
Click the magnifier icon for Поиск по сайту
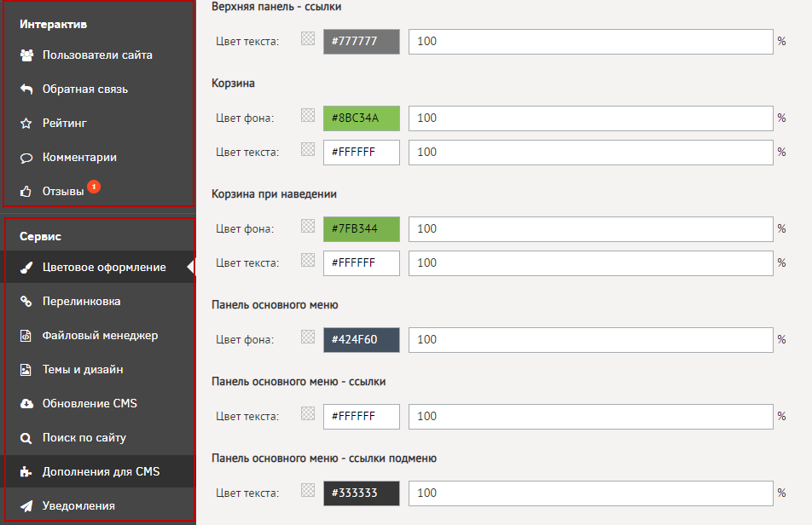point(26,439)
